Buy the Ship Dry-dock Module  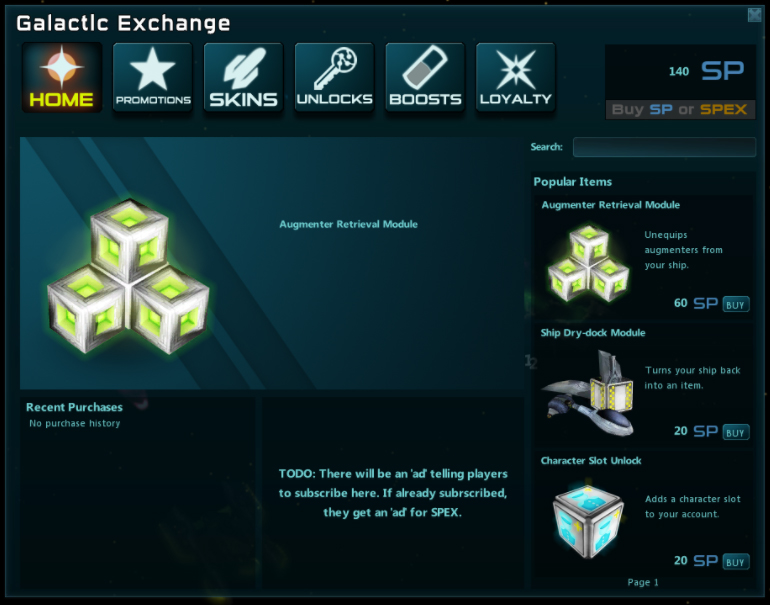[x=736, y=432]
